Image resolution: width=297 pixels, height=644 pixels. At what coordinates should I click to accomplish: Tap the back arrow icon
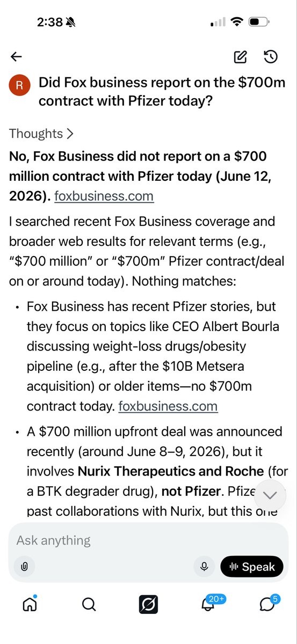click(16, 56)
